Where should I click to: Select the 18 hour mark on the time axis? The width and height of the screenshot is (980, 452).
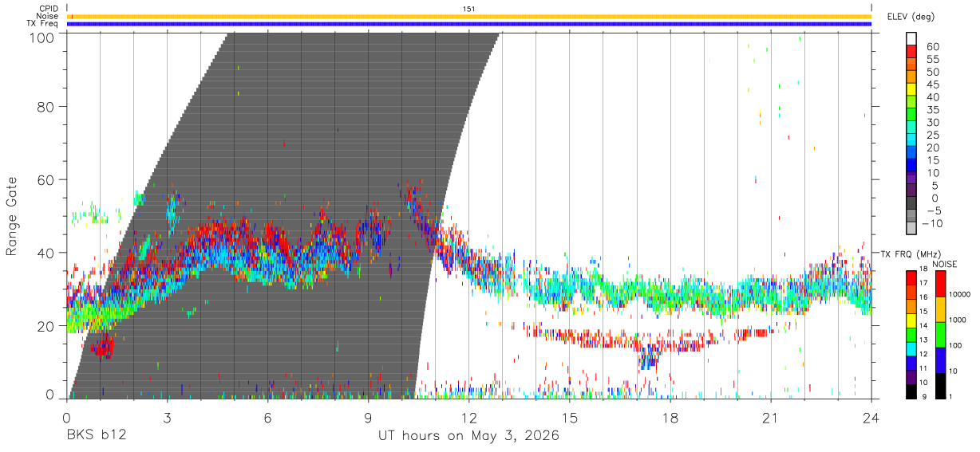tap(670, 416)
